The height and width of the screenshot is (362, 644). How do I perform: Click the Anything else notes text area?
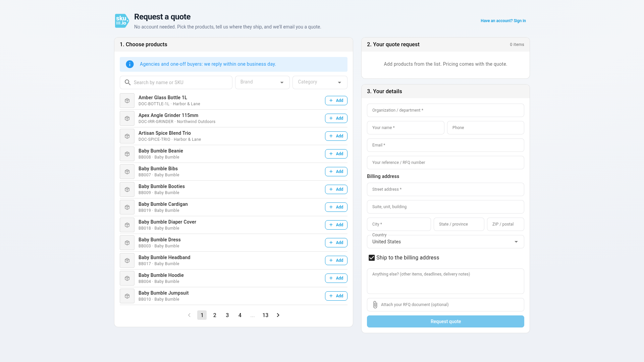tap(445, 281)
